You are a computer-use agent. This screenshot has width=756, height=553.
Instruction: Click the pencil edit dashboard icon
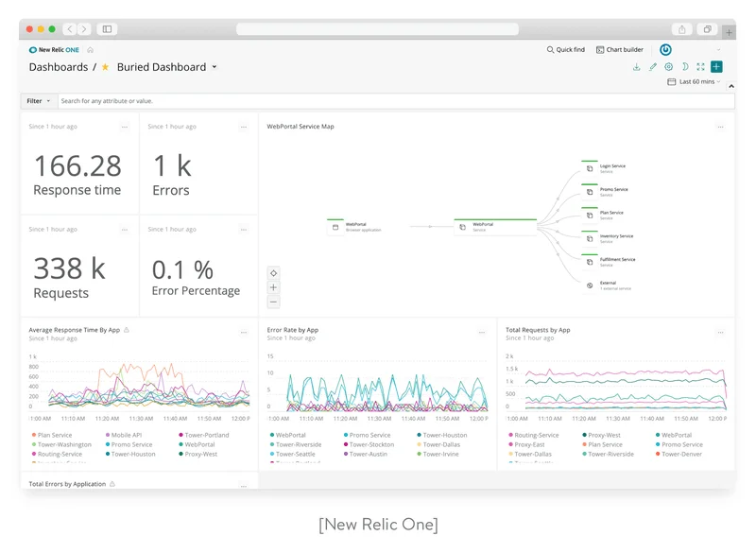(x=652, y=67)
